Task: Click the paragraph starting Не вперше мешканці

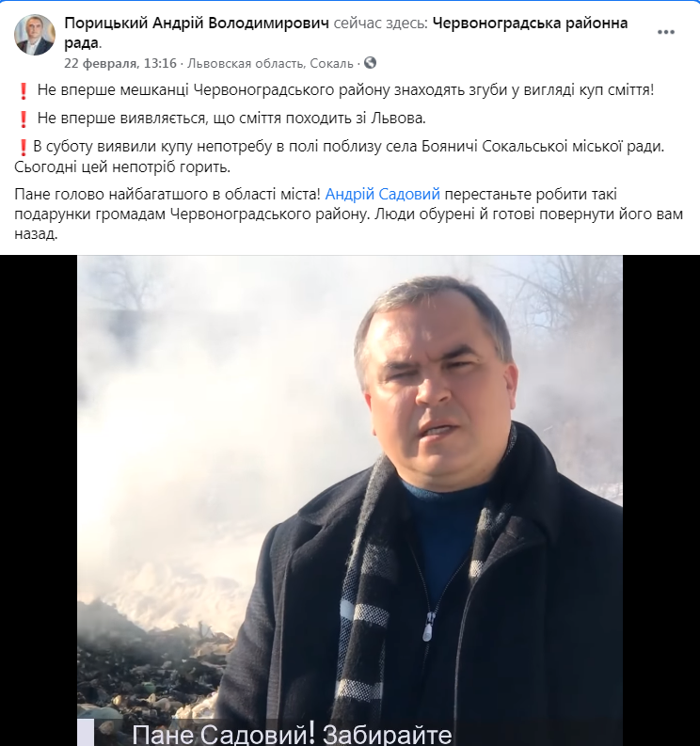Action: pyautogui.click(x=345, y=90)
